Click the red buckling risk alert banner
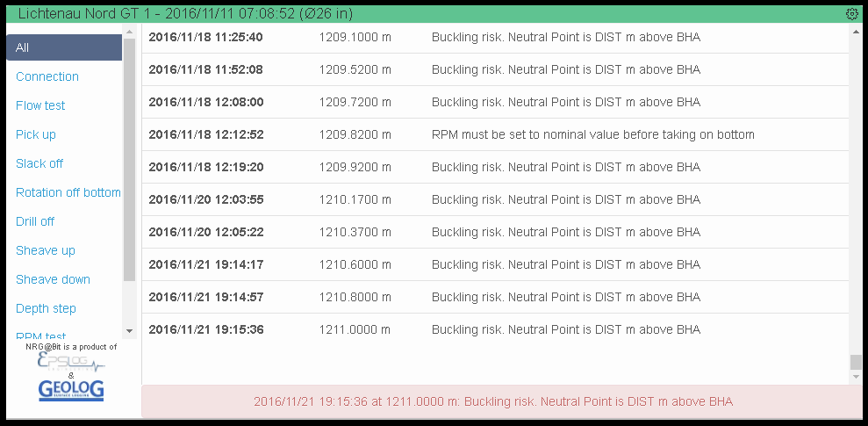 (501, 401)
